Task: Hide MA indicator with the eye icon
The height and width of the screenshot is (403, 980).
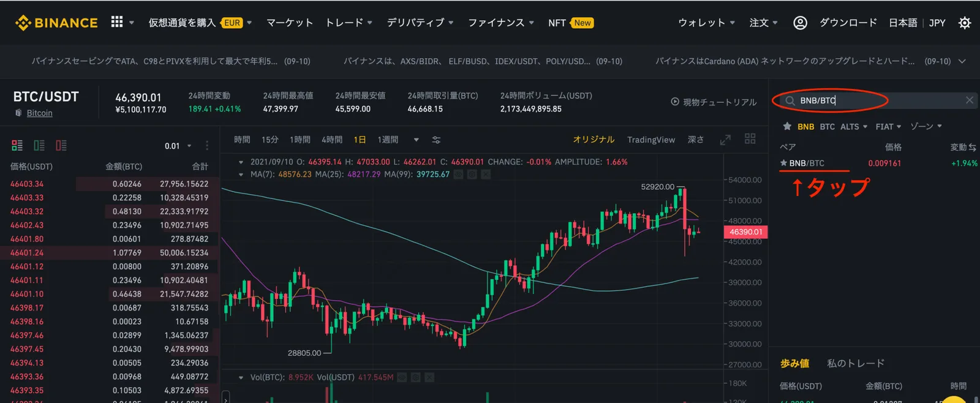Action: [x=458, y=175]
